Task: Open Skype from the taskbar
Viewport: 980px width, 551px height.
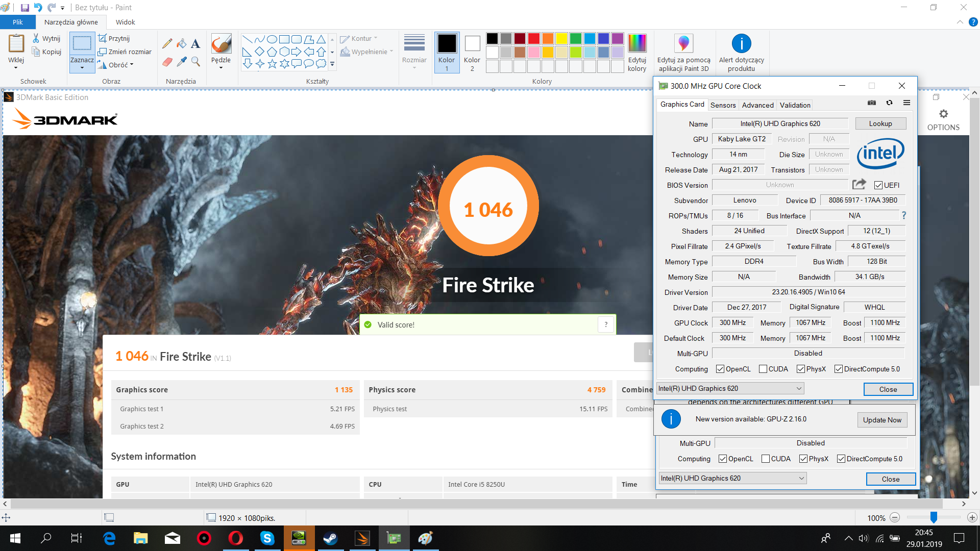Action: pyautogui.click(x=267, y=538)
